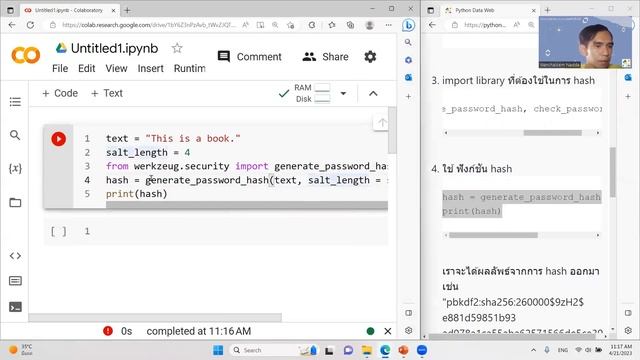Expand the RAM/Disk resources dropdown arrow
The width and height of the screenshot is (640, 360).
click(x=343, y=93)
